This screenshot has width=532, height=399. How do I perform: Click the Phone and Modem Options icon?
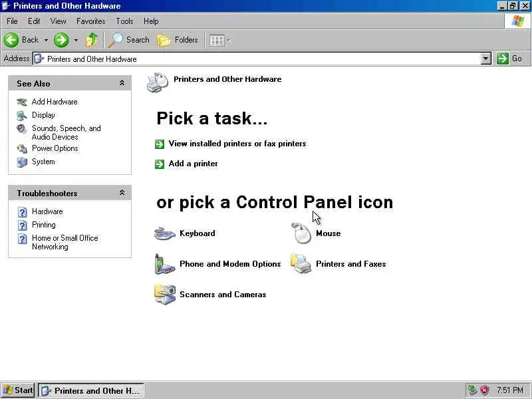click(164, 264)
